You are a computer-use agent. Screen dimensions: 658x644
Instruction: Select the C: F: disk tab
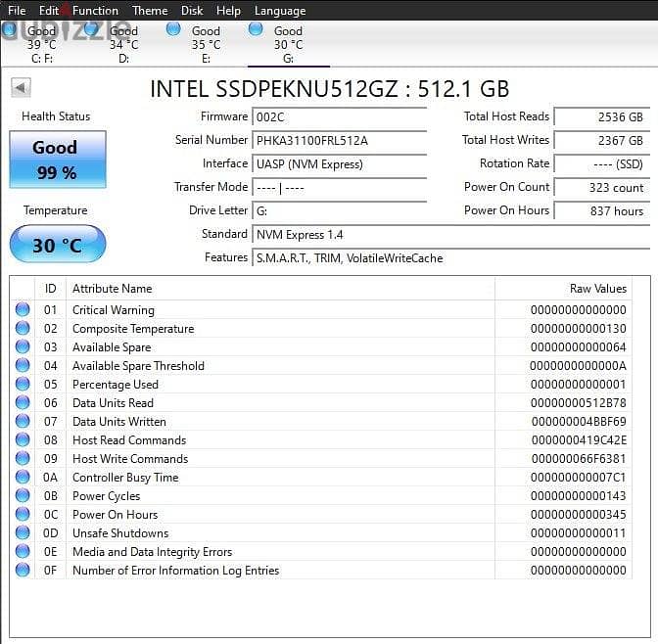click(41, 44)
